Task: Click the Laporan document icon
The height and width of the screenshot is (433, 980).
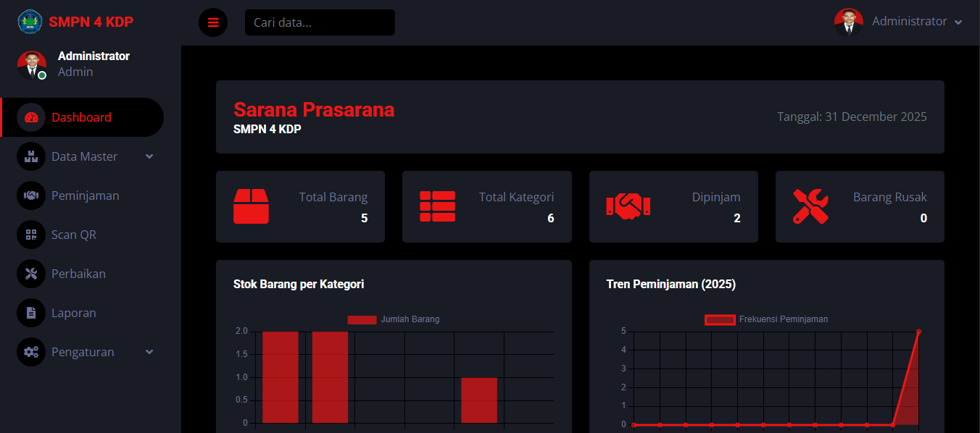Action: [31, 313]
